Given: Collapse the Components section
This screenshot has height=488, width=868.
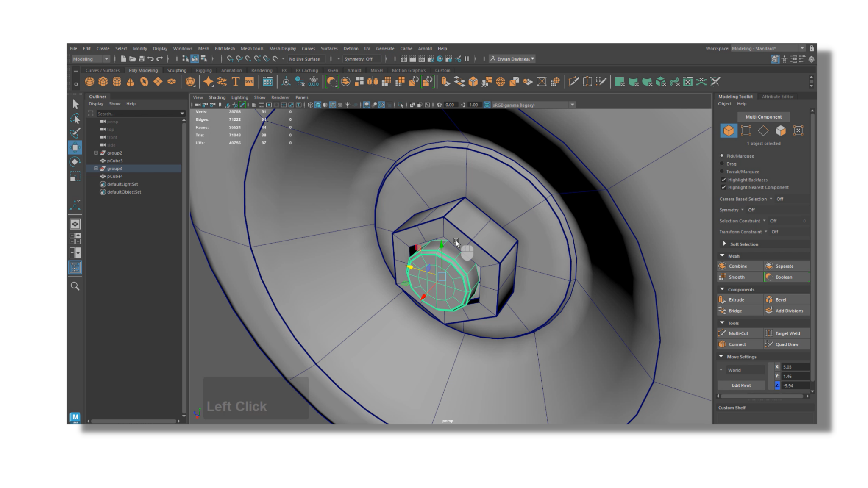Looking at the screenshot, I should click(x=722, y=289).
